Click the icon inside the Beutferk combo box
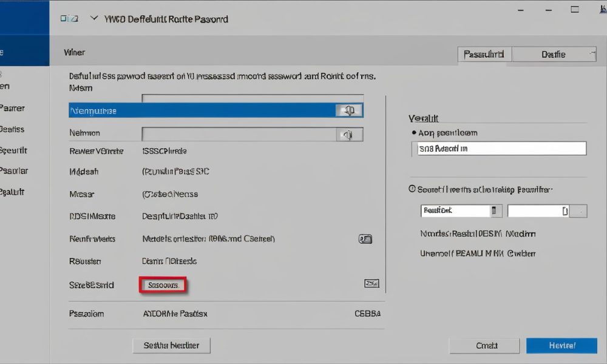 click(495, 211)
